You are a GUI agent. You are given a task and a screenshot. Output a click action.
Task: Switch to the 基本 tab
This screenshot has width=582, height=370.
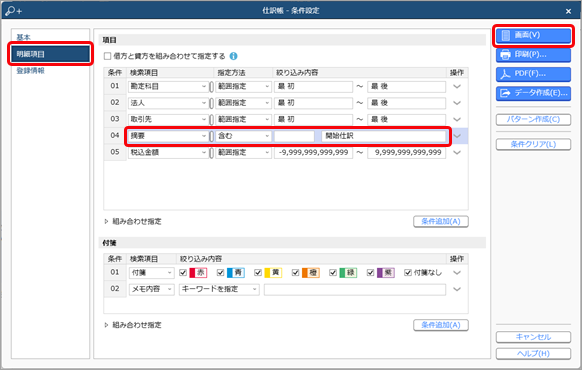tap(23, 37)
